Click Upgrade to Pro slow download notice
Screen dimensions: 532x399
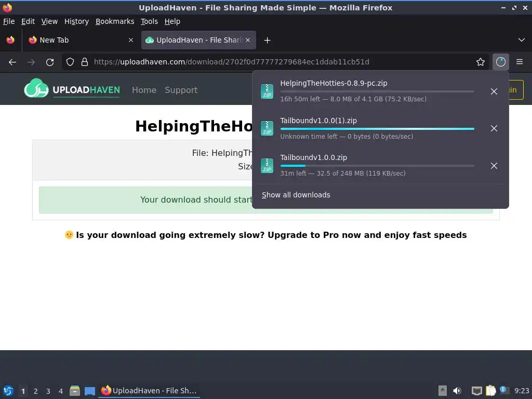point(265,235)
